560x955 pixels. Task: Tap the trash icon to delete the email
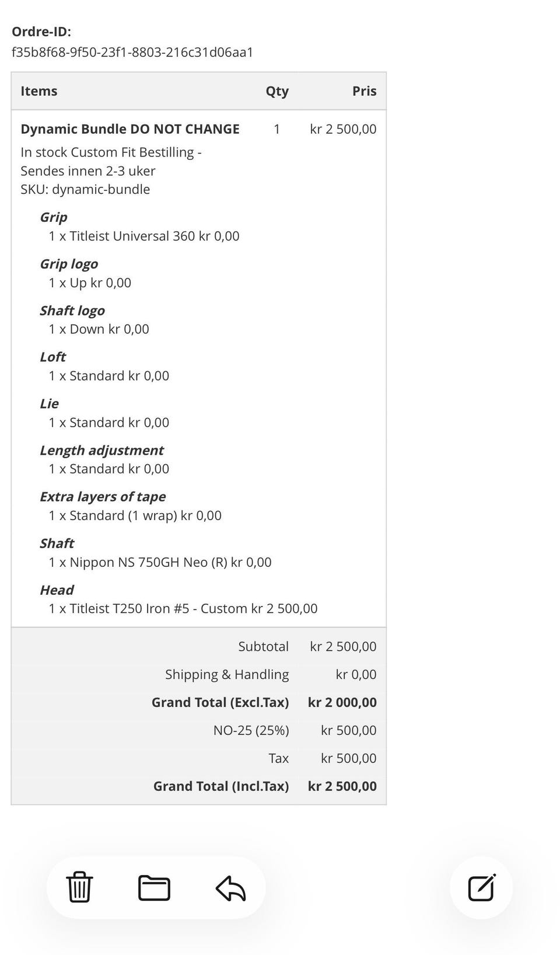(x=79, y=887)
